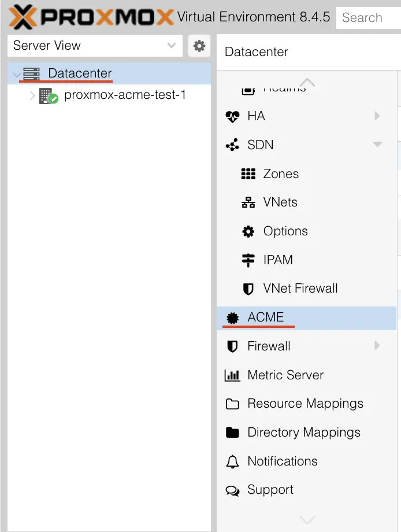Viewport: 401px width, 532px height.
Task: Click the VNet Firewall shield icon
Action: pyautogui.click(x=248, y=289)
